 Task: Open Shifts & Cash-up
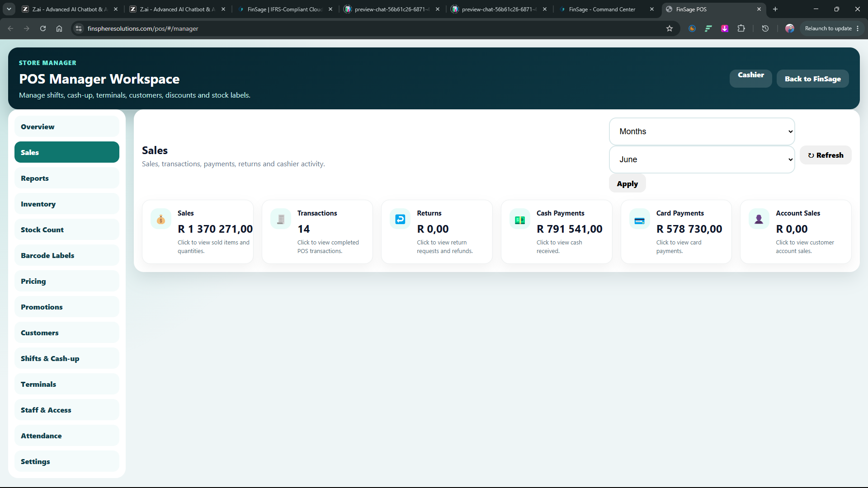point(67,358)
